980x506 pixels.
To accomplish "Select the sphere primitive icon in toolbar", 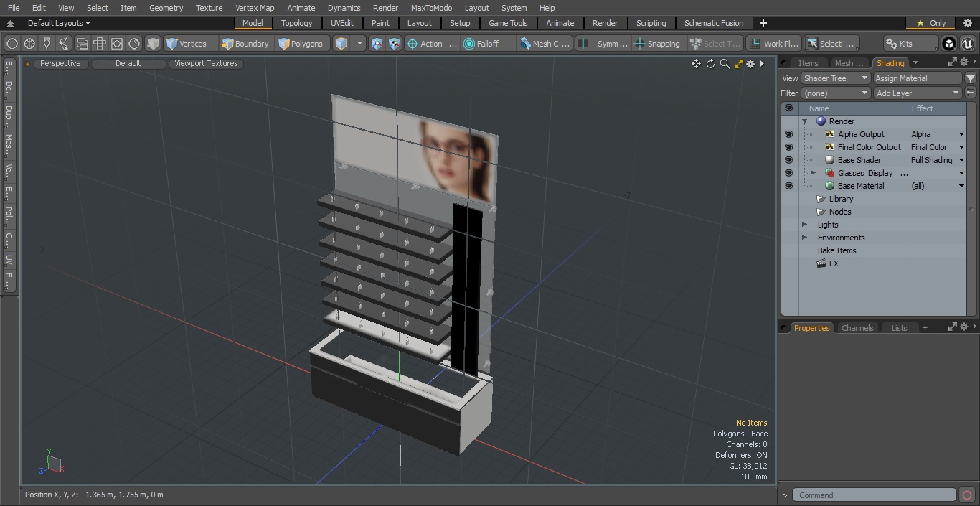I will click(12, 44).
